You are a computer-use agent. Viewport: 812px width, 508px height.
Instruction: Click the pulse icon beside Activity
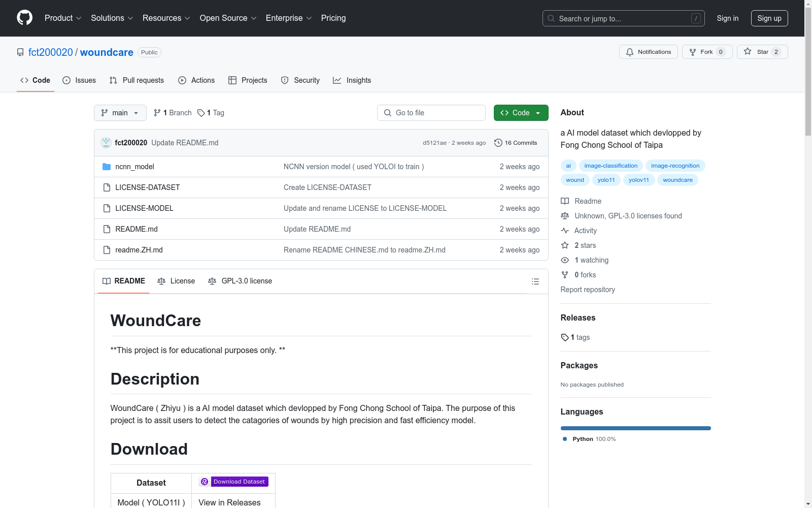point(565,231)
